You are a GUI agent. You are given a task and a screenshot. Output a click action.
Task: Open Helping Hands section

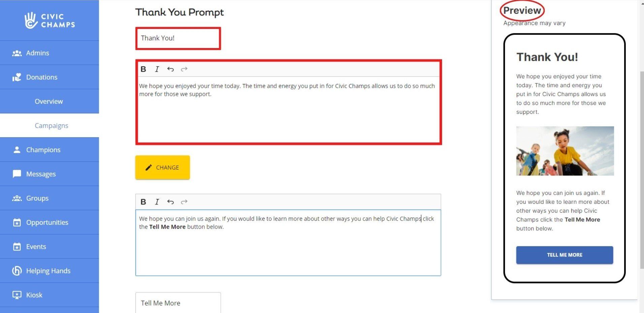(48, 271)
